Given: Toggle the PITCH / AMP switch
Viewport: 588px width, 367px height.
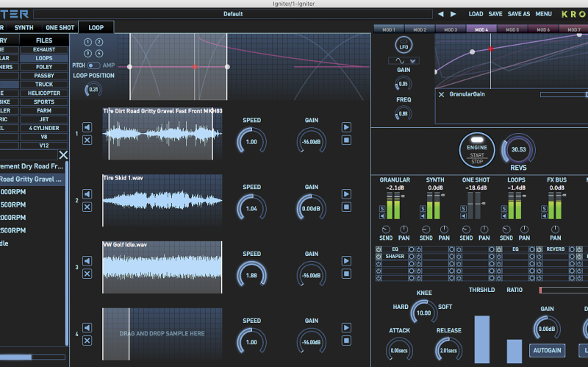Looking at the screenshot, I should coord(93,65).
